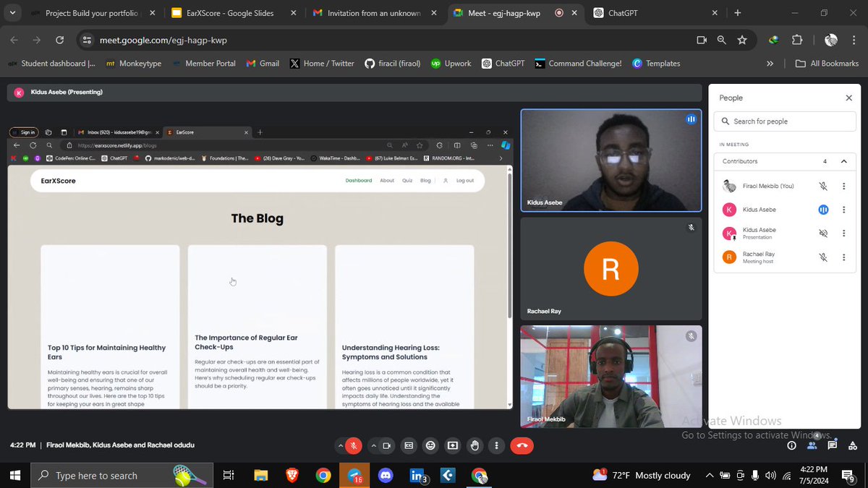The height and width of the screenshot is (488, 868).
Task: Open LinkedIn app from taskbar
Action: click(x=417, y=475)
